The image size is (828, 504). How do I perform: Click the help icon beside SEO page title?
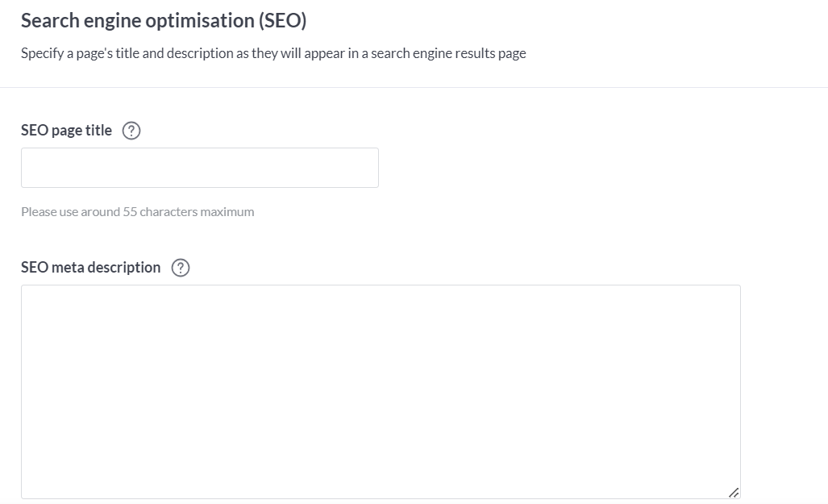coord(131,131)
